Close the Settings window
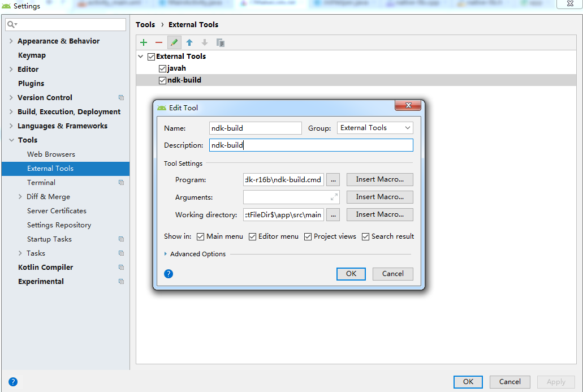Image resolution: width=583 pixels, height=392 pixels. pyautogui.click(x=569, y=4)
